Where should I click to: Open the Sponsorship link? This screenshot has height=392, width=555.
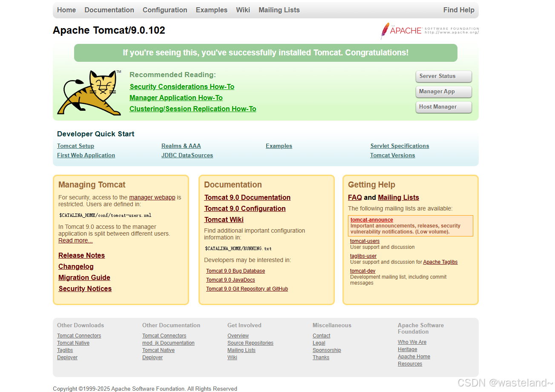coord(327,350)
